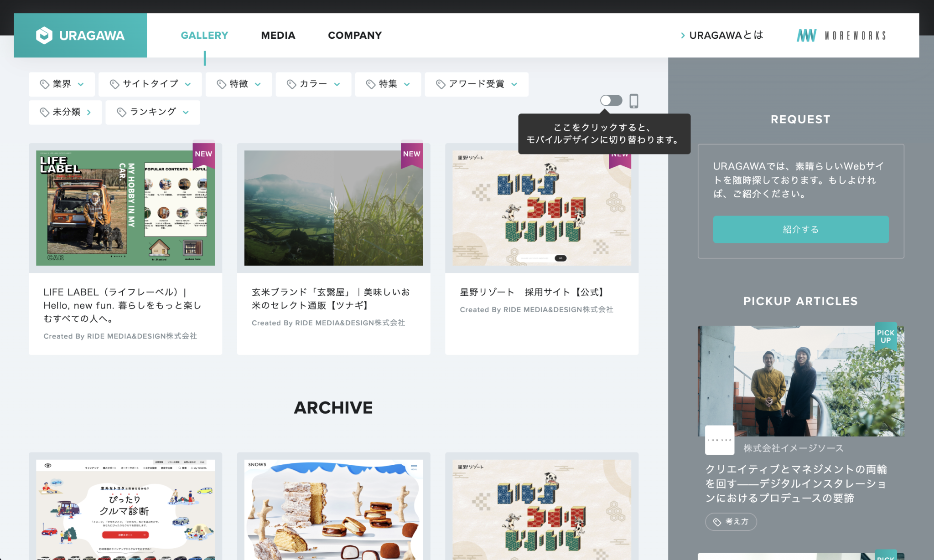Open the MEDIA navigation tab
This screenshot has height=560, width=934.
[x=278, y=36]
